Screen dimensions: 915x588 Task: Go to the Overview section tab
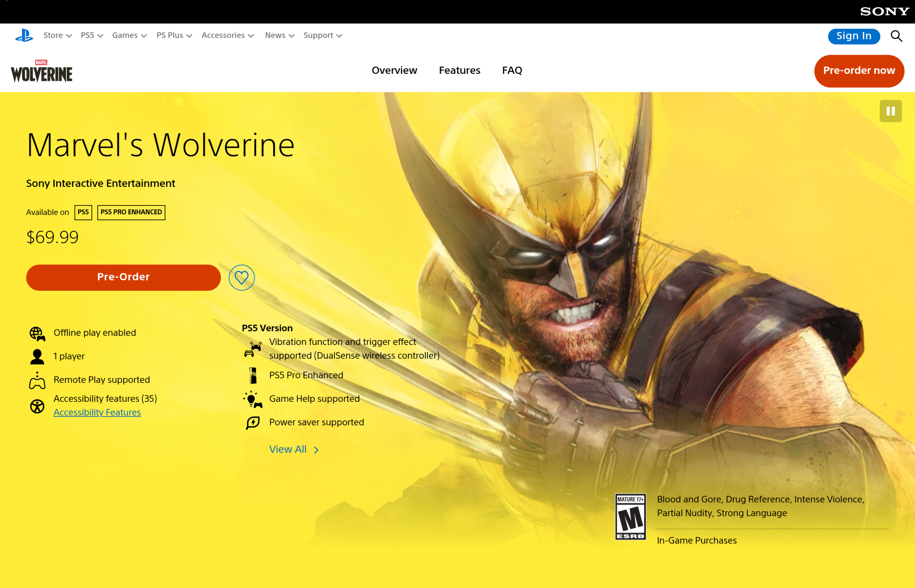coord(394,71)
